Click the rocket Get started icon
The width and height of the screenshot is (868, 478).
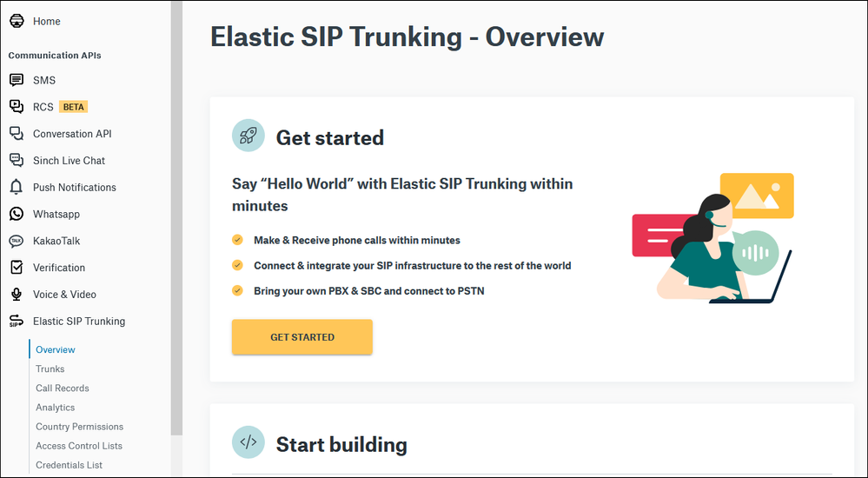click(248, 136)
